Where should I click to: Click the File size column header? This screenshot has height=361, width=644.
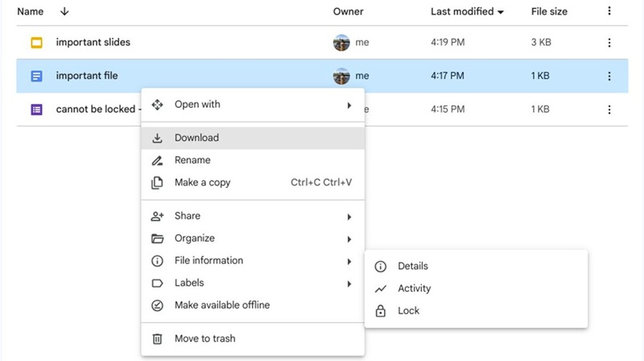click(x=549, y=11)
